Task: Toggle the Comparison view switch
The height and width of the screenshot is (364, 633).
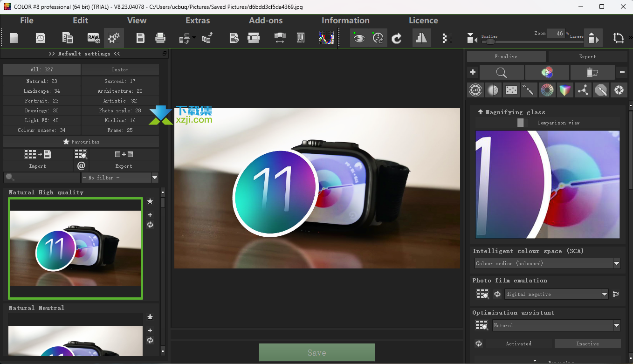Action: point(523,123)
